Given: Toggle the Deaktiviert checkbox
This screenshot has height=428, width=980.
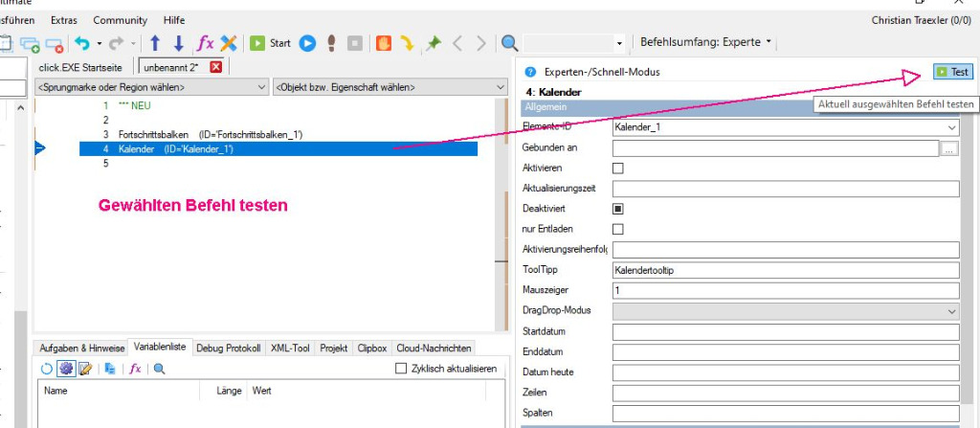Looking at the screenshot, I should pos(617,209).
